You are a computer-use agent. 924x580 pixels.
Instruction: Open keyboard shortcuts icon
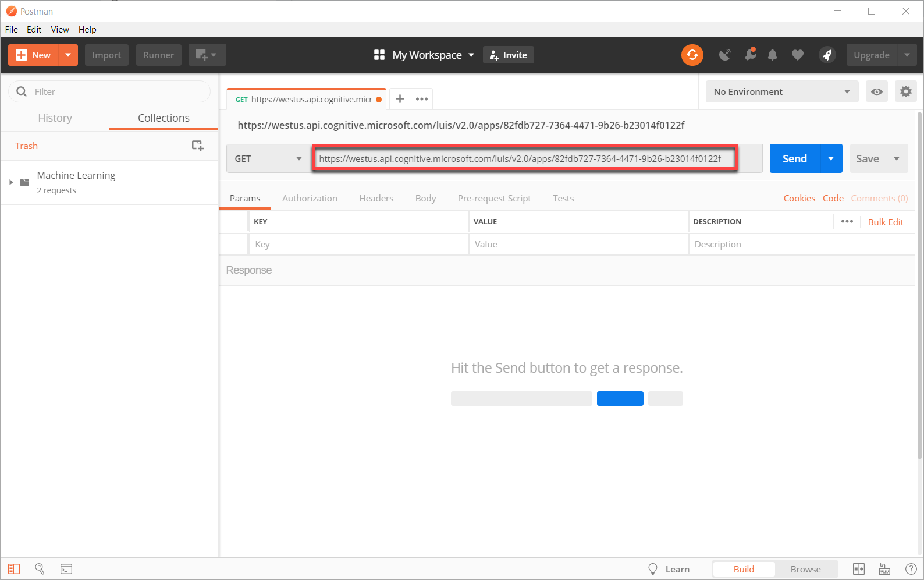pos(884,569)
